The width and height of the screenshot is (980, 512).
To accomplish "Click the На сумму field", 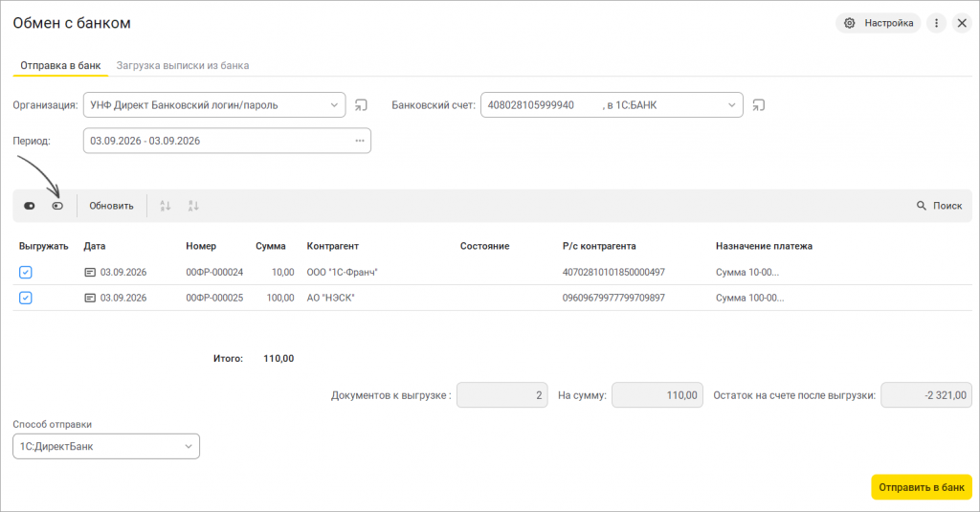I will 657,395.
